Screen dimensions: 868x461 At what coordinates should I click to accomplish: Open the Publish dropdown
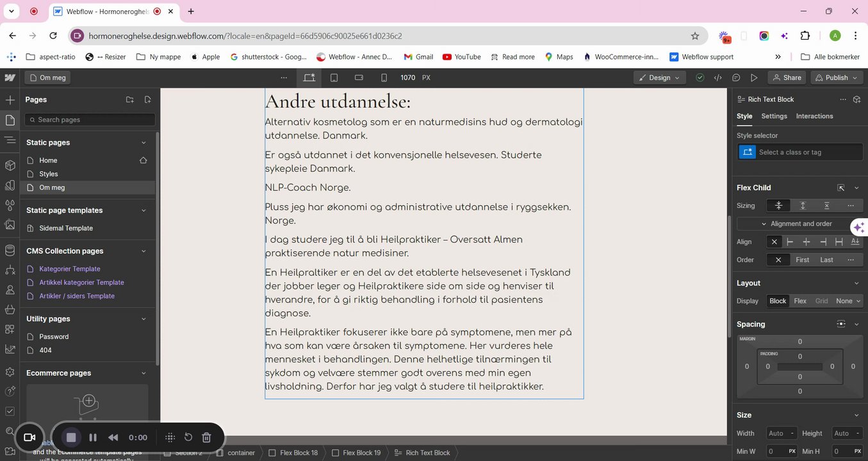pos(836,77)
